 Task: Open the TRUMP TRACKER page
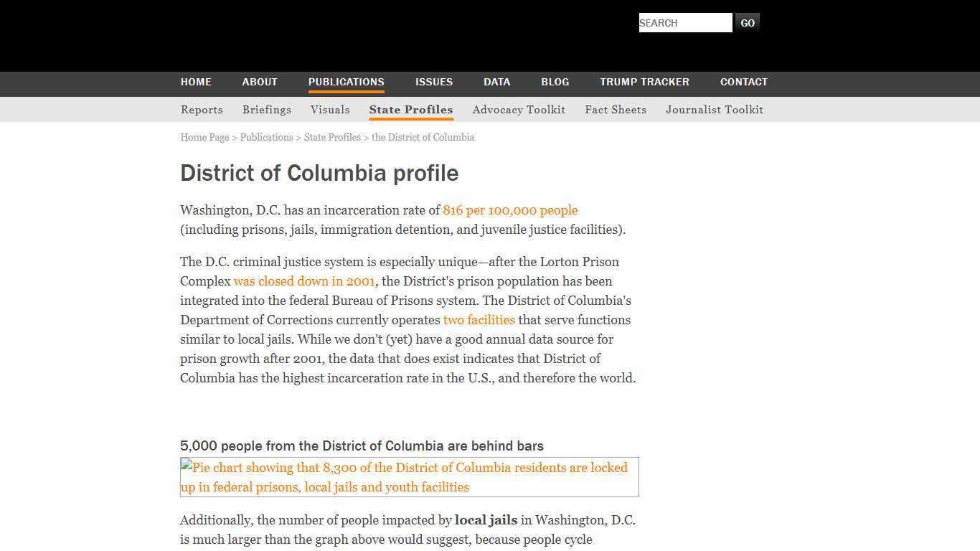pyautogui.click(x=644, y=82)
